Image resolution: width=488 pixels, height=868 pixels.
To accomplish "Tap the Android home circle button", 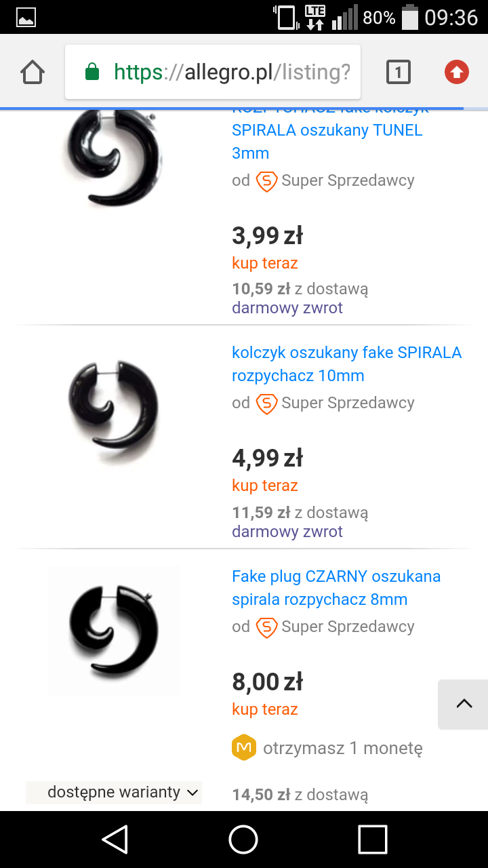I will click(x=244, y=840).
